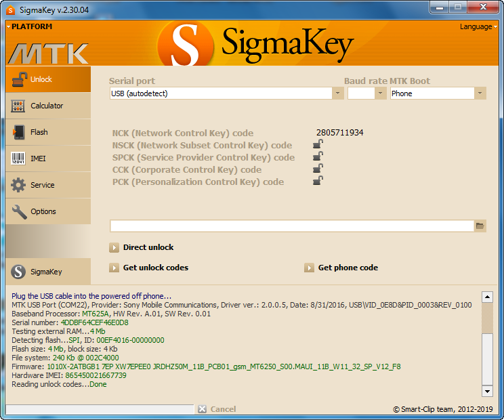Image resolution: width=504 pixels, height=420 pixels.
Task: Click log scrollbar down arrow
Action: tap(487, 391)
